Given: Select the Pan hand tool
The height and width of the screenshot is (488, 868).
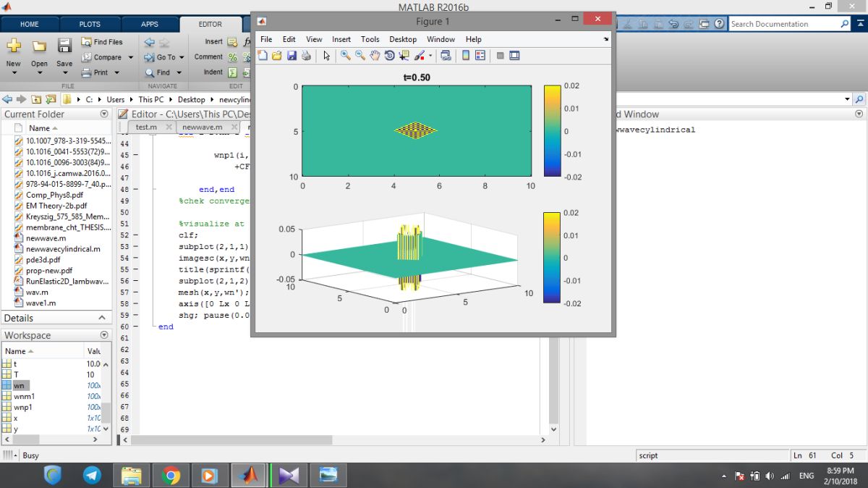Looking at the screenshot, I should click(x=375, y=56).
